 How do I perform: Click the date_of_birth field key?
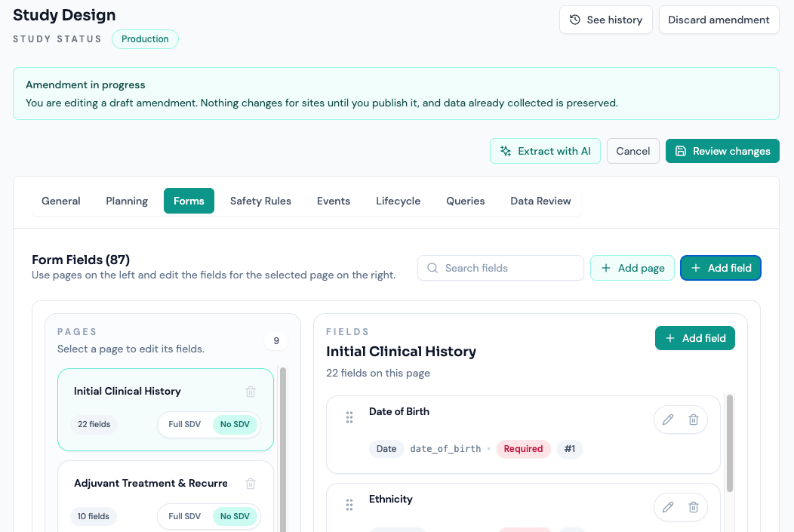[445, 449]
